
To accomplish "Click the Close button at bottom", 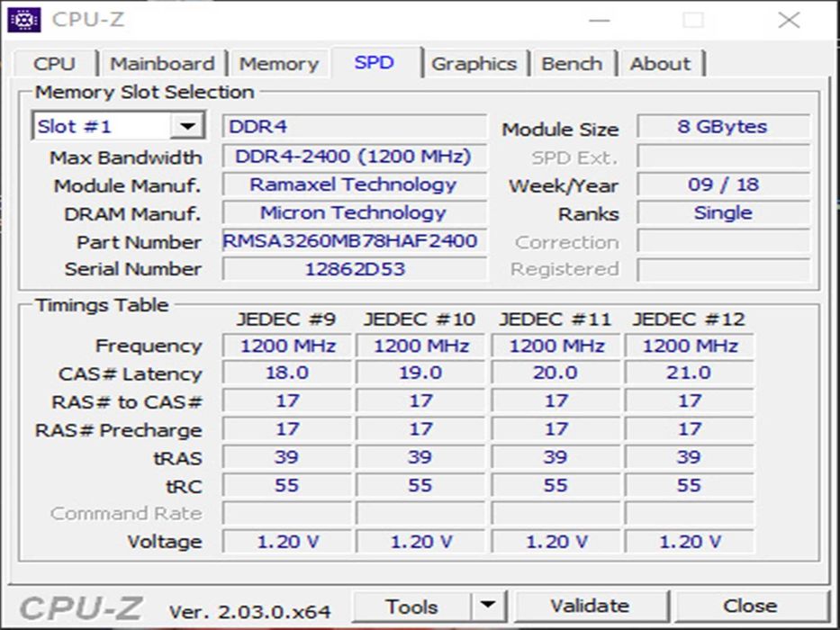I will tap(750, 606).
